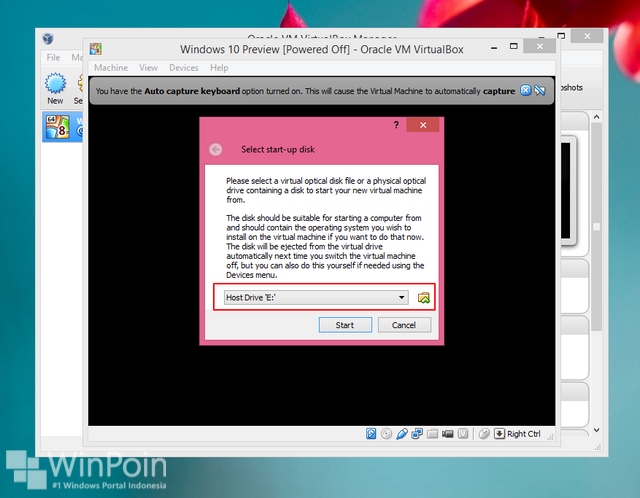
Task: Open the Devices menu
Action: (184, 68)
